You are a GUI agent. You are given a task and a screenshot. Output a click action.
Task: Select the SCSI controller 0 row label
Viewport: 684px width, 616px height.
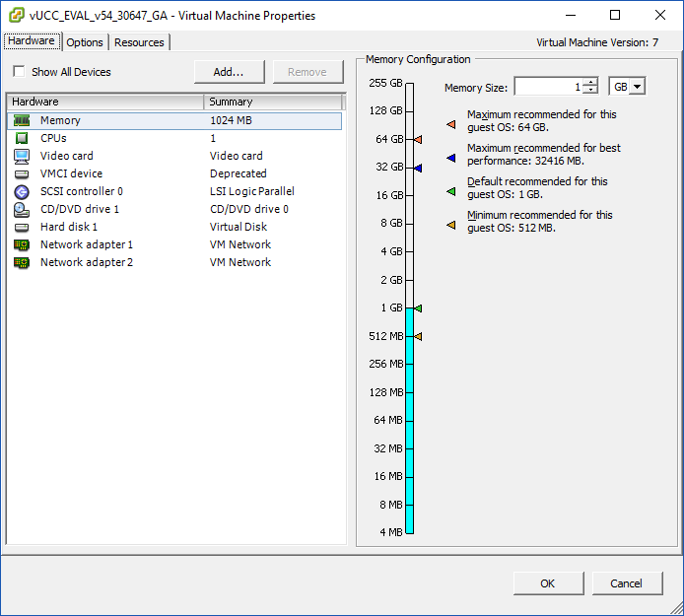coord(82,191)
